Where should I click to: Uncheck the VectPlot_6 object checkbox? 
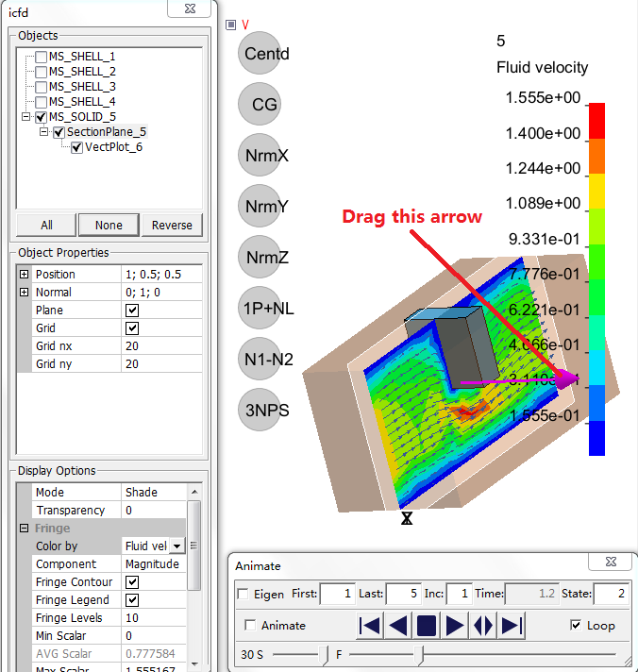[x=77, y=147]
